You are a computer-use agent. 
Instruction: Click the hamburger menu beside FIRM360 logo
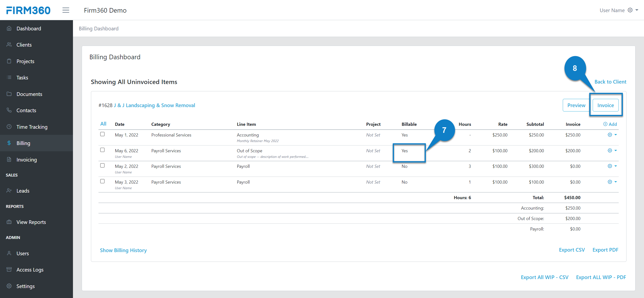click(x=66, y=10)
